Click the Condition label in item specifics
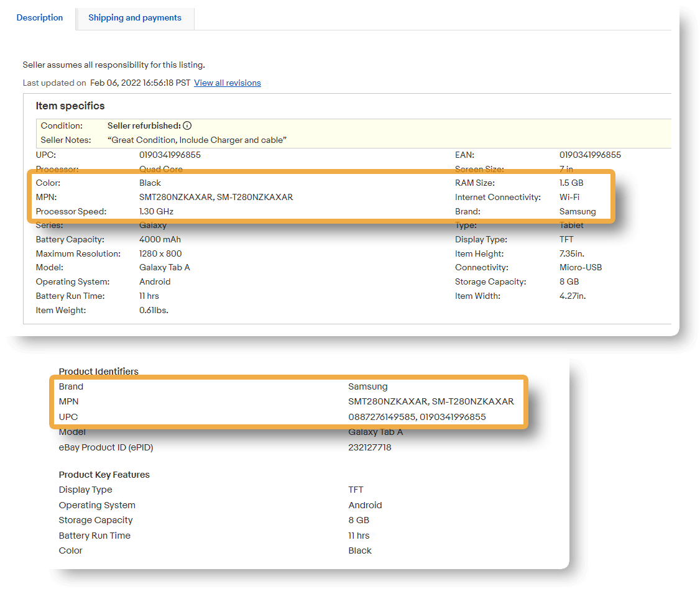This screenshot has width=700, height=589. 62,126
